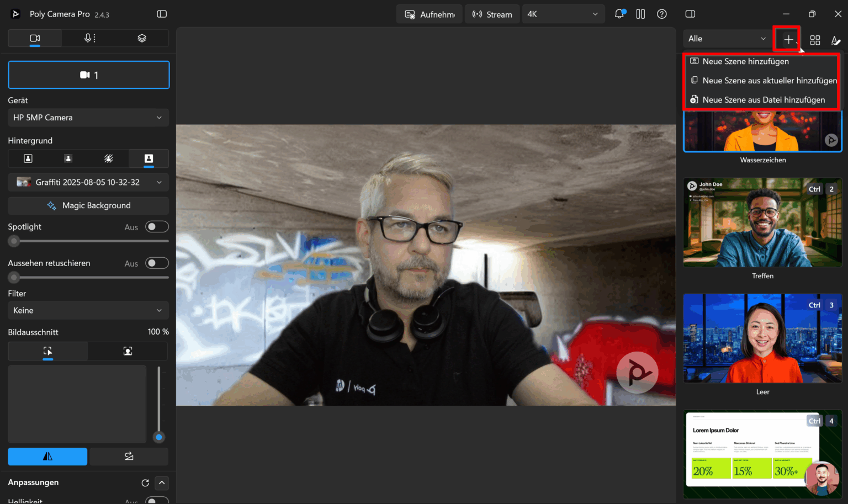Click the plus add scene button
This screenshot has width=848, height=504.
coord(788,40)
